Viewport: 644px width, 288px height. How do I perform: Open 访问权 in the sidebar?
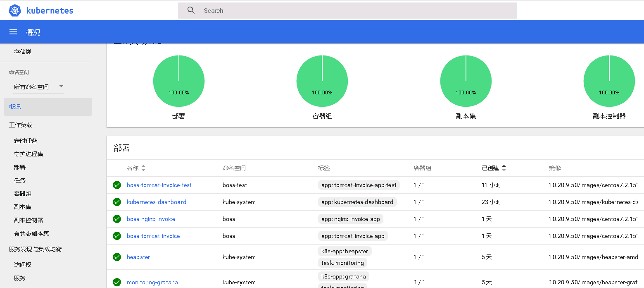coord(23,265)
